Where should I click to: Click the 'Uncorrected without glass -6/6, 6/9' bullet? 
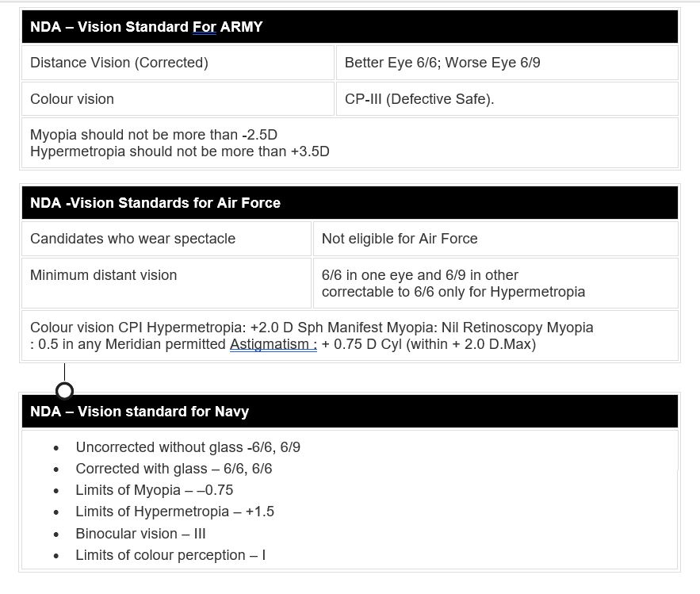pyautogui.click(x=188, y=447)
